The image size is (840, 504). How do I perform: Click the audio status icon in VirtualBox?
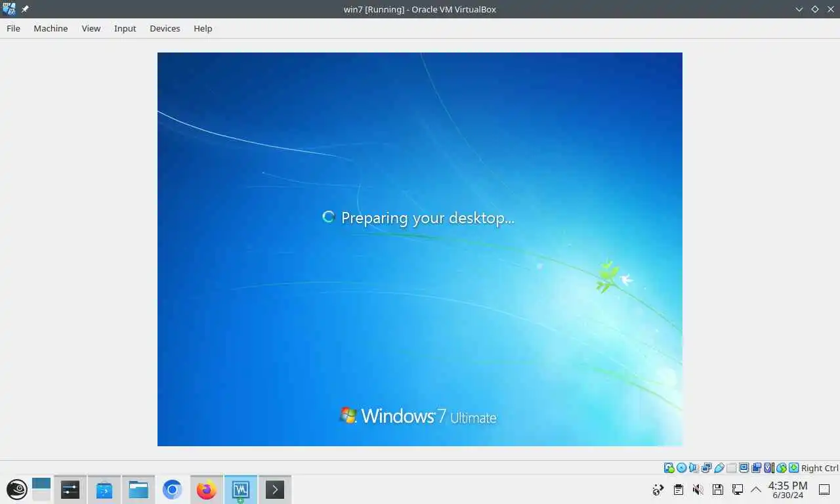pyautogui.click(x=694, y=468)
